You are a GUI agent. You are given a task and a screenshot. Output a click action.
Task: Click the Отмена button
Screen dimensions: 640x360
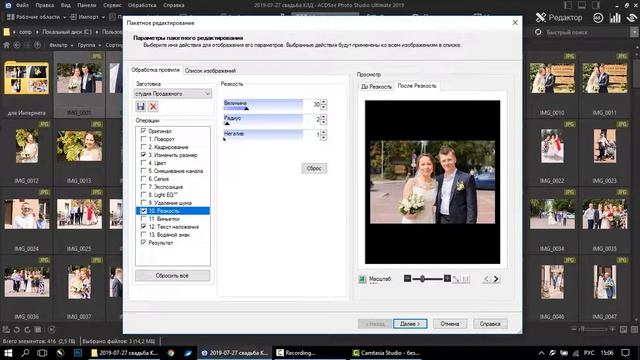[450, 324]
